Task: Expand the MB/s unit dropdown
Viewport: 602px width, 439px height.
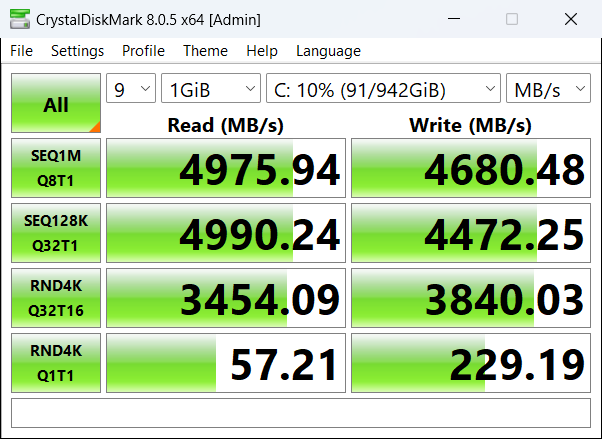Action: (548, 88)
